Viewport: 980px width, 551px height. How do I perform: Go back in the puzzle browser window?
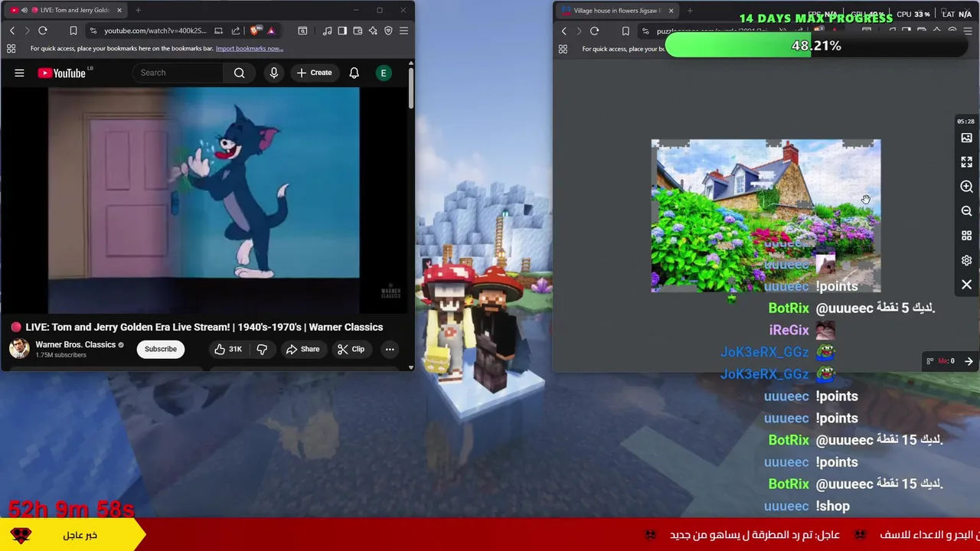pos(564,31)
